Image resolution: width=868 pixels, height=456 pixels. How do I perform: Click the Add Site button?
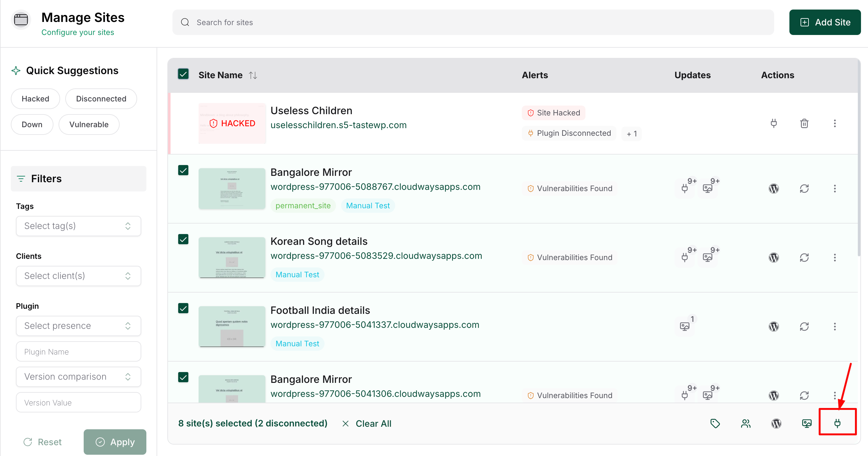825,22
